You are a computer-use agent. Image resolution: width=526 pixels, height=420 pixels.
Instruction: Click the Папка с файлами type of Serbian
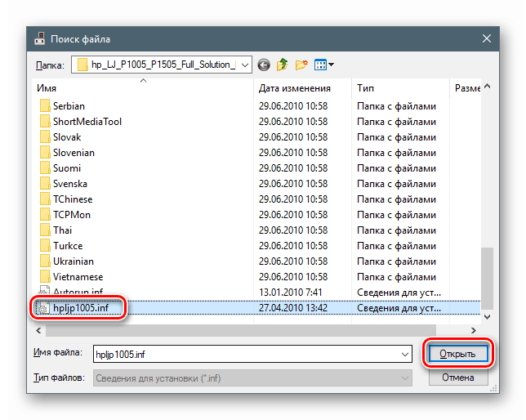(x=396, y=106)
